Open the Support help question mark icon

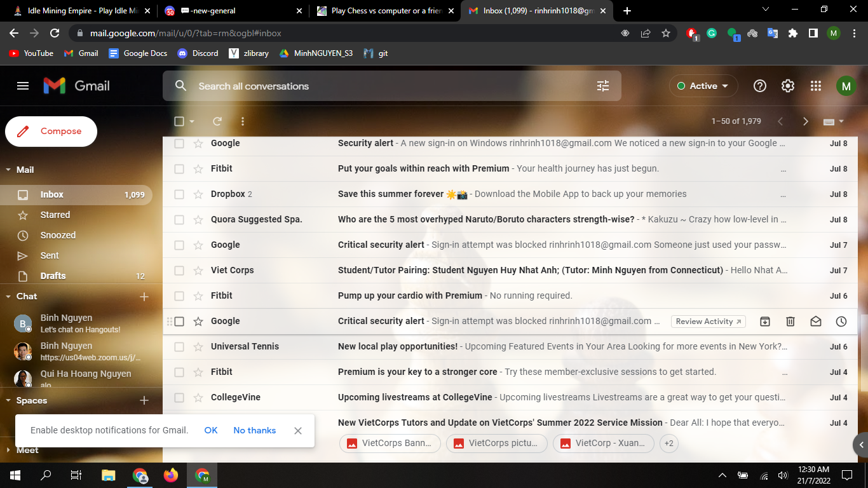[x=760, y=86]
